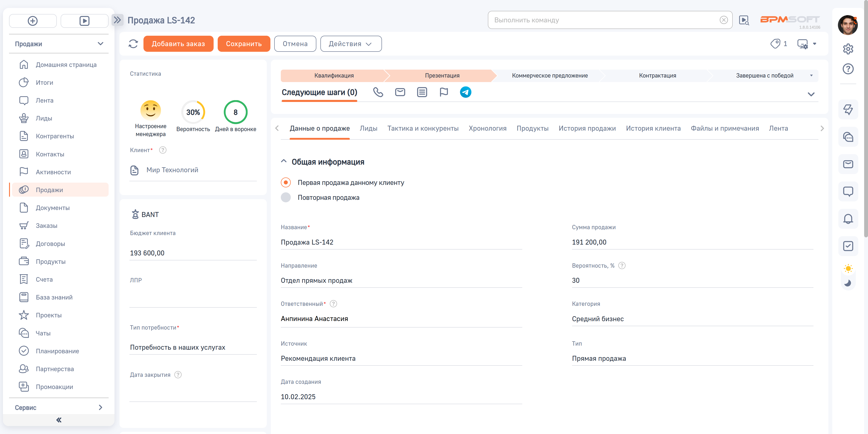This screenshot has height=434, width=868.
Task: Open the Telegram icon in next steps
Action: click(x=466, y=92)
